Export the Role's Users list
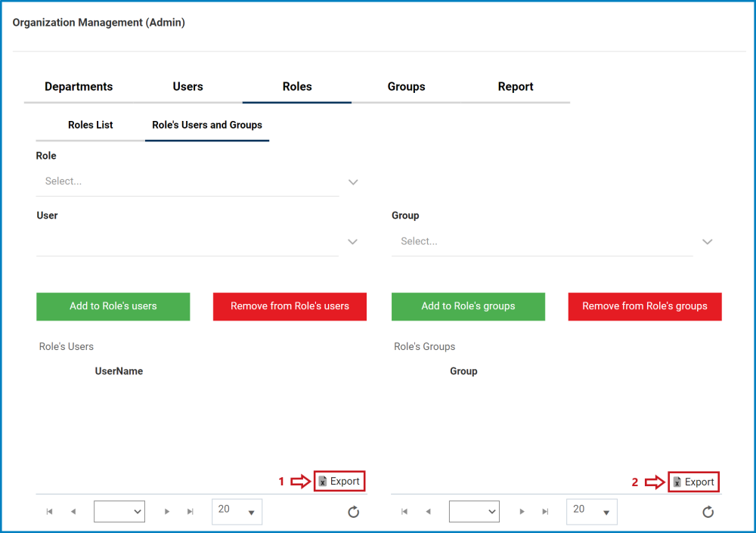 [x=339, y=482]
